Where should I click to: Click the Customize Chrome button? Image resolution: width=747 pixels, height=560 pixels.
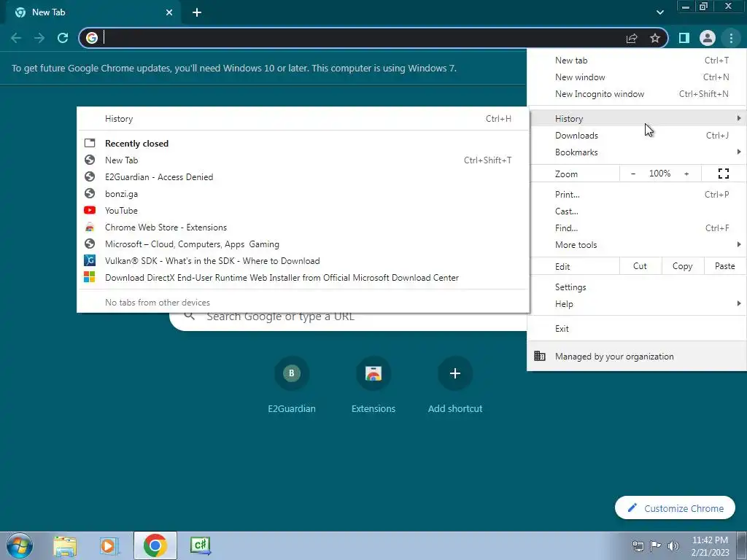[675, 508]
